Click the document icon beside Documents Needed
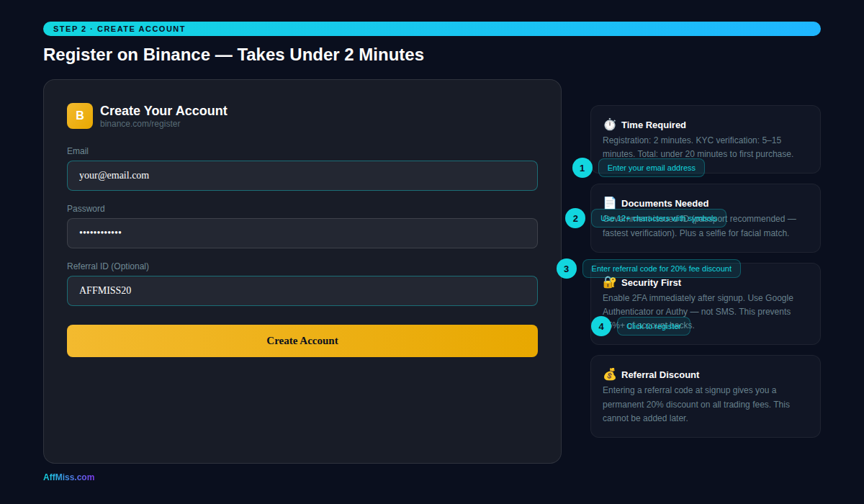The width and height of the screenshot is (864, 504). pyautogui.click(x=610, y=202)
